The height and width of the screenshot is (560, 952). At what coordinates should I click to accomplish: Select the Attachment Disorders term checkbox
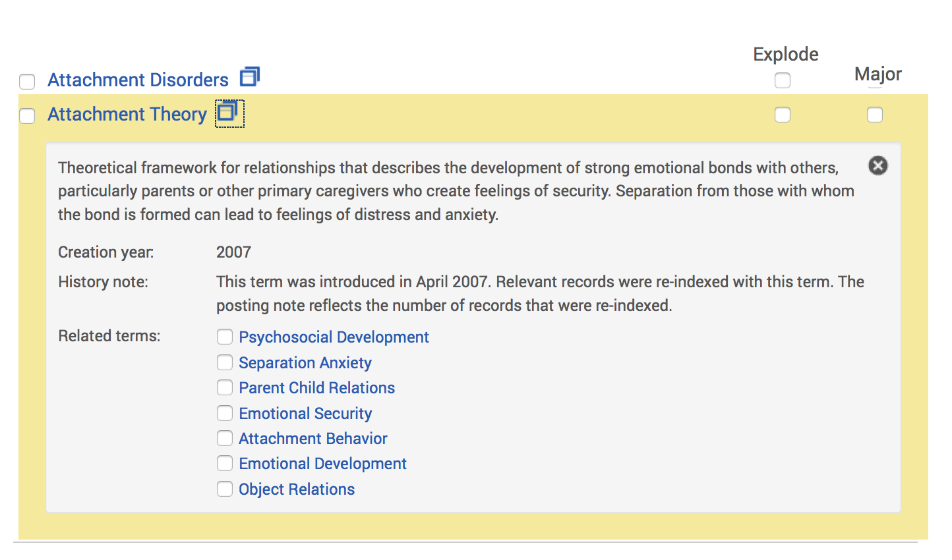[27, 82]
